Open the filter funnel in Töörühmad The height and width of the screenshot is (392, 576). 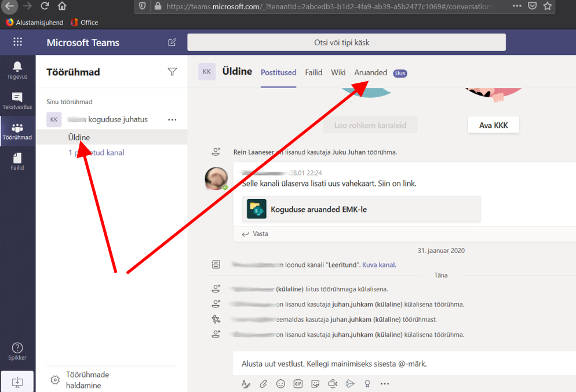point(172,72)
